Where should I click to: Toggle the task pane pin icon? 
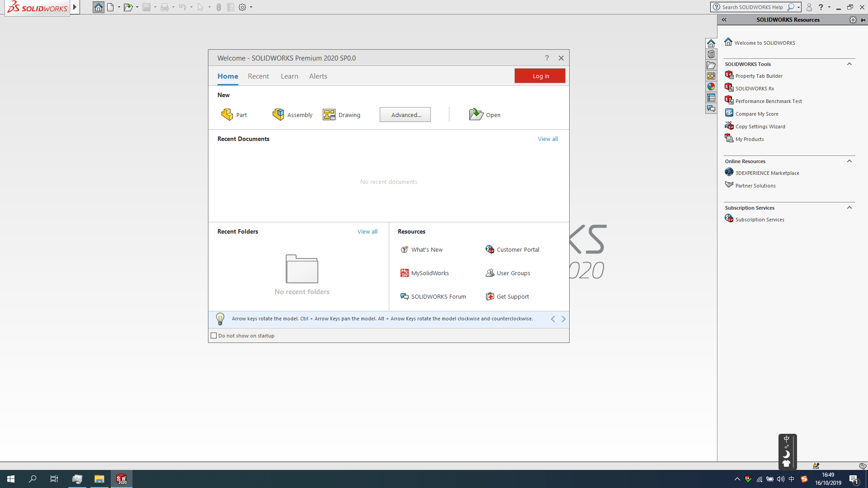point(863,20)
